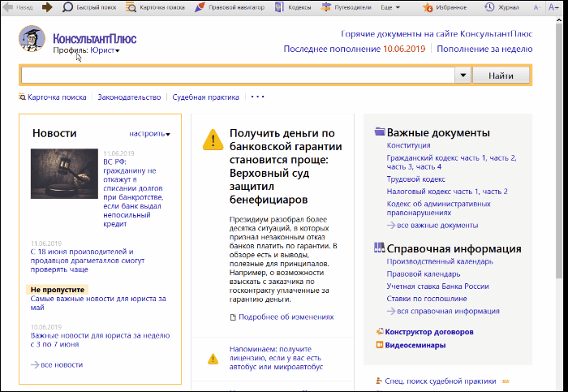
Task: Open Производственный календарь link
Action: 440,261
